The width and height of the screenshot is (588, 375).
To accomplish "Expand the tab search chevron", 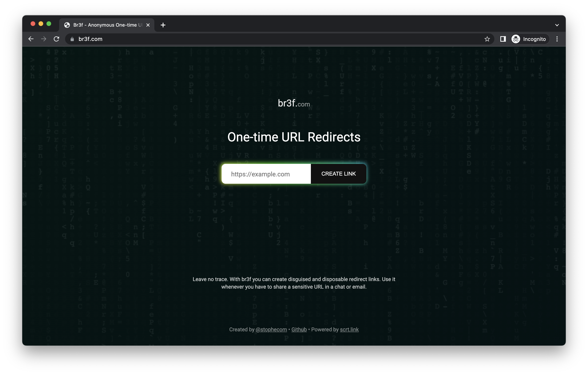I will coord(557,25).
